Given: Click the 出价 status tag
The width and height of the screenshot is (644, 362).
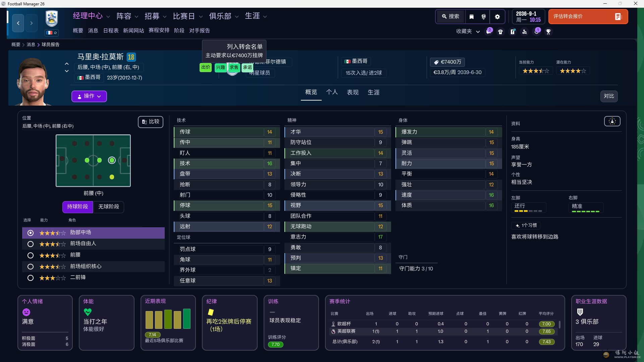Looking at the screenshot, I should click(x=206, y=67).
